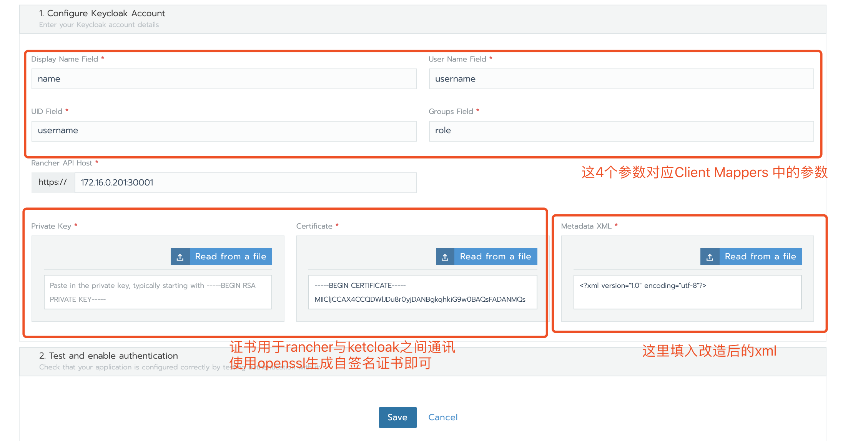Cancel the Keycloak configuration
This screenshot has height=441, width=868.
point(443,417)
